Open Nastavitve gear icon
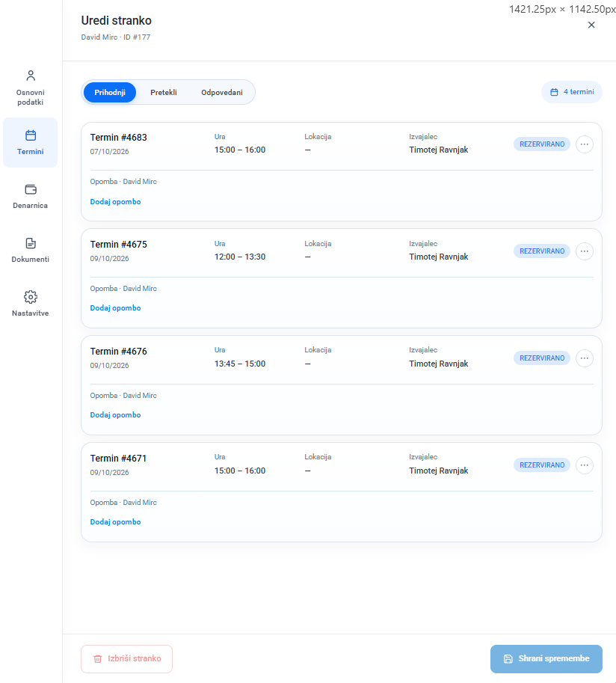Viewport: 616px width, 683px height. point(31,297)
